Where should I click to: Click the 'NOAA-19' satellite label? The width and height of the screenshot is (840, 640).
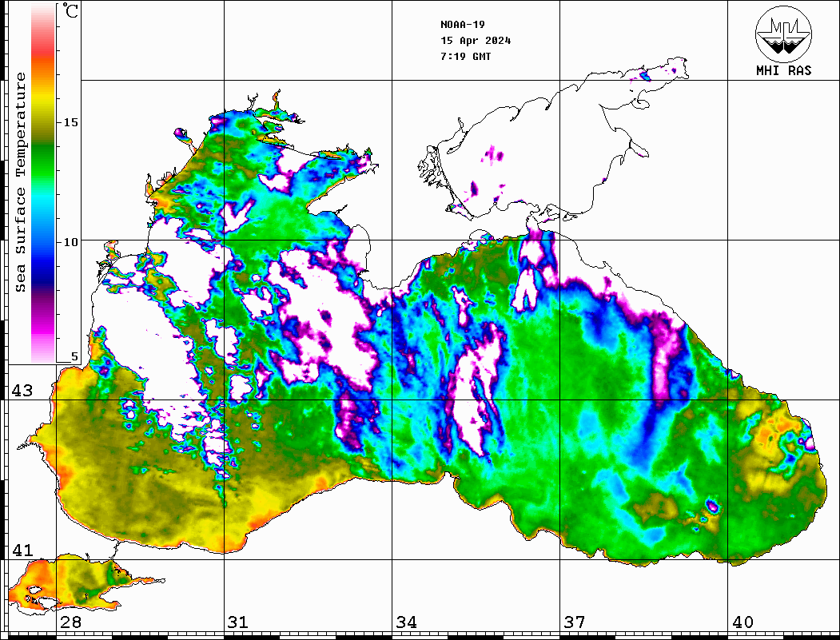(x=462, y=25)
